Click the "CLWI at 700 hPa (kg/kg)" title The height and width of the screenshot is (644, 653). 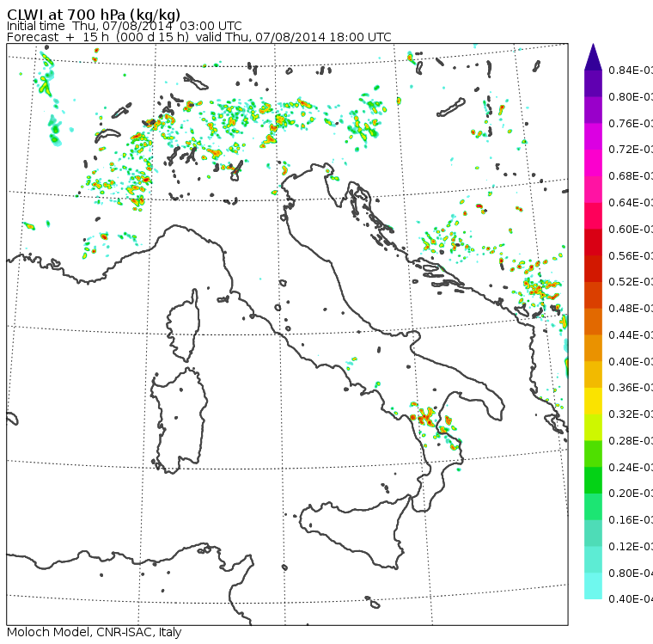click(94, 14)
